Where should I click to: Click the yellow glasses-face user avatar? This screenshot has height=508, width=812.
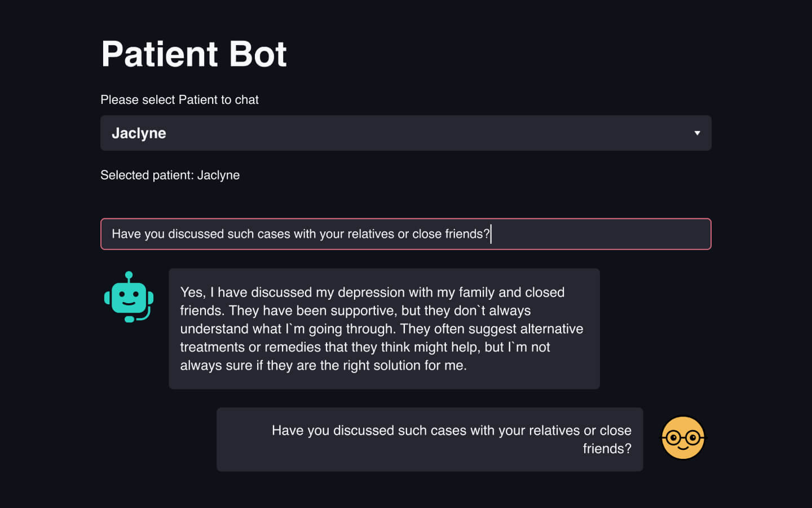pyautogui.click(x=683, y=438)
